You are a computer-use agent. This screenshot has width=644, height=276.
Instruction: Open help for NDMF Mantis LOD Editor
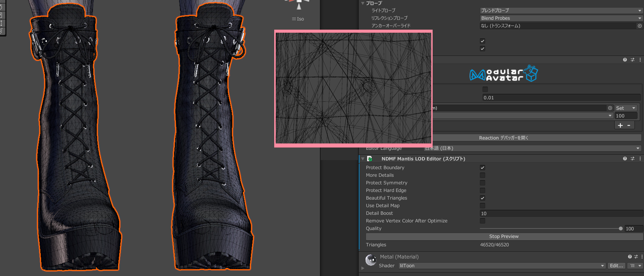tap(625, 159)
